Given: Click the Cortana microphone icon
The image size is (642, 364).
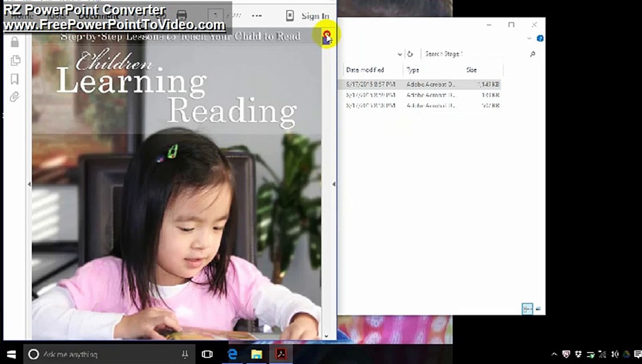Looking at the screenshot, I should tap(185, 354).
